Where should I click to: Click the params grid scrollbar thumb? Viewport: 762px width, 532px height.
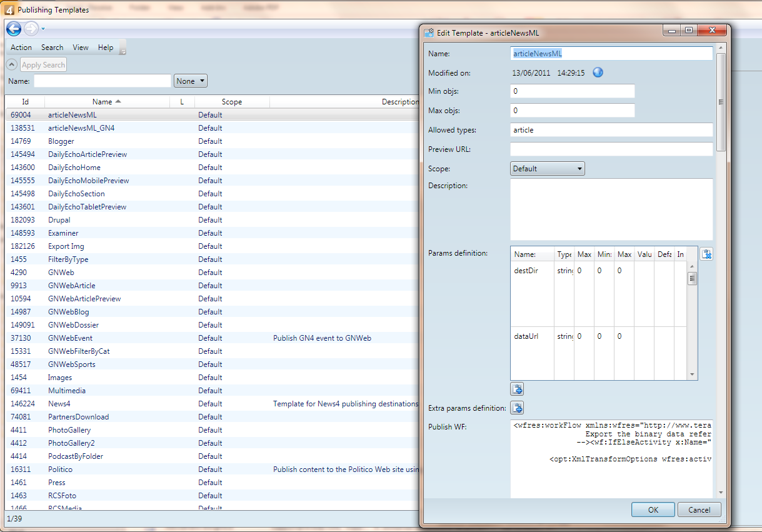pyautogui.click(x=693, y=278)
